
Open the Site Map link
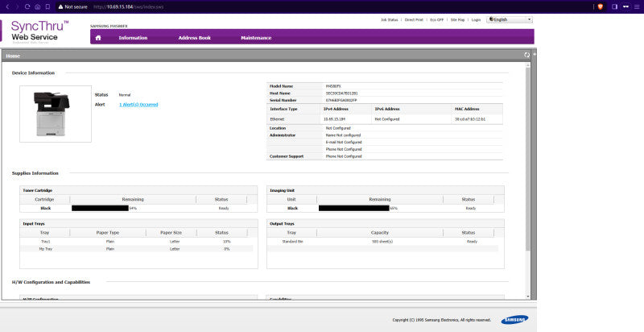[x=457, y=19]
